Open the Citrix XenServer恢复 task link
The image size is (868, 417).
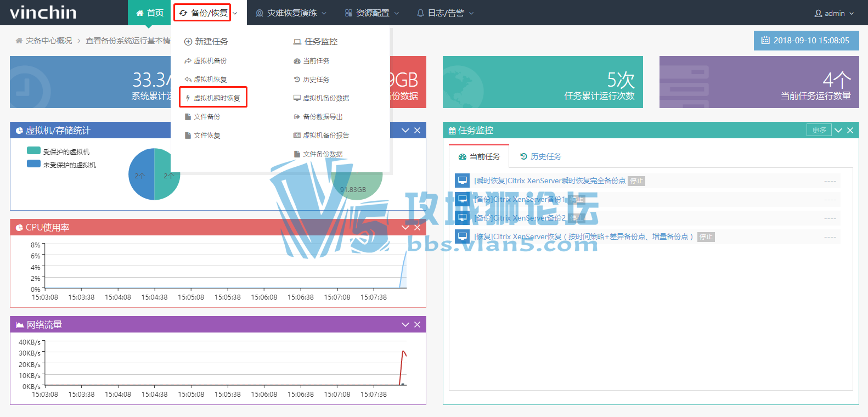point(585,236)
